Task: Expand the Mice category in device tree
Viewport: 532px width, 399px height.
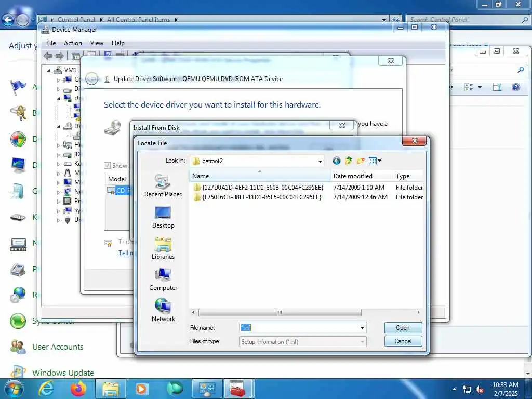Action: (58, 174)
